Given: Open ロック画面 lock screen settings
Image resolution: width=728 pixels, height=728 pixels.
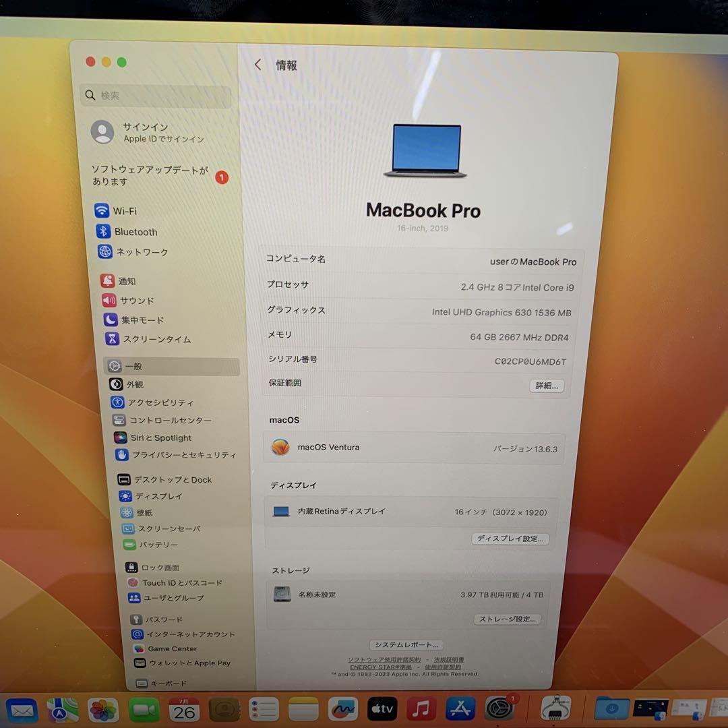Looking at the screenshot, I should [153, 568].
